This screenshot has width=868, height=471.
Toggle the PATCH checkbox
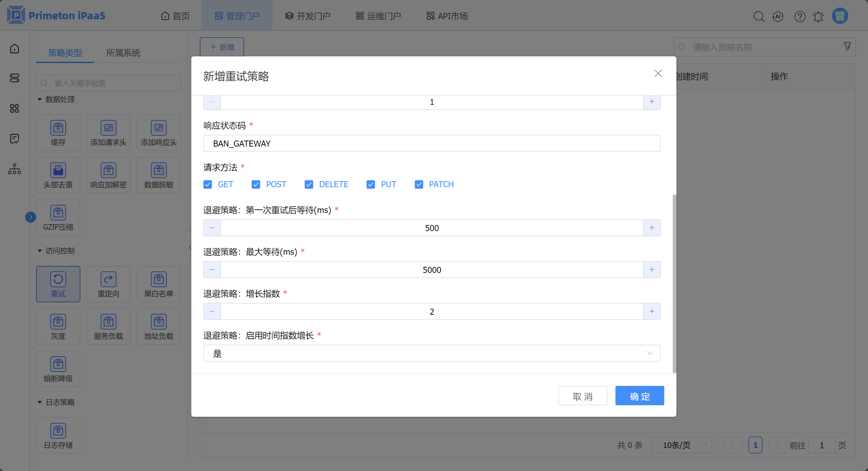[419, 184]
